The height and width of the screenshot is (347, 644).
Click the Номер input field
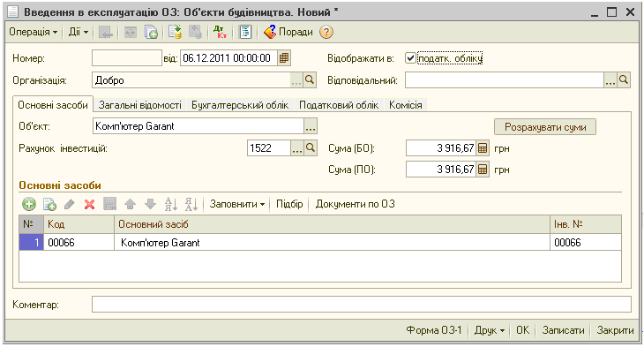click(x=127, y=58)
